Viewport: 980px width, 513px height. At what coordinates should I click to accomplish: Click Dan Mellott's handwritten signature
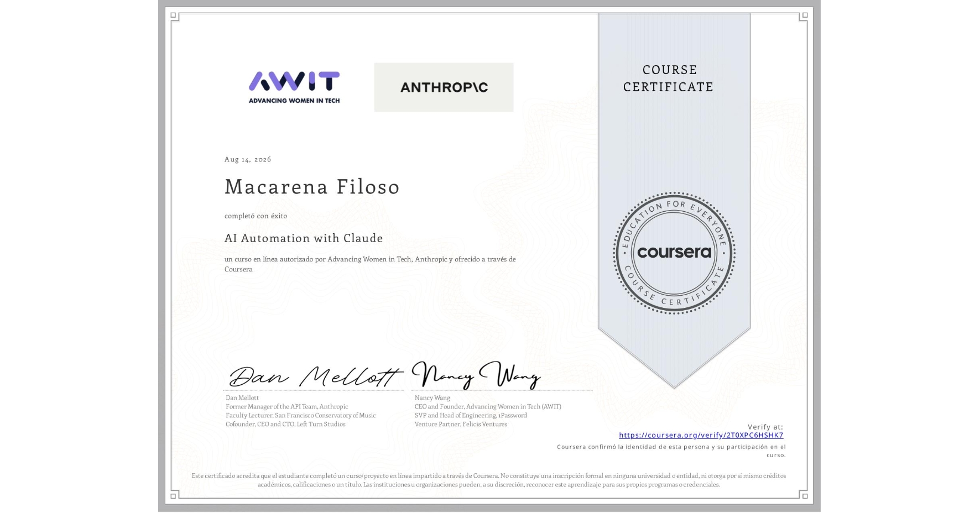(x=315, y=376)
